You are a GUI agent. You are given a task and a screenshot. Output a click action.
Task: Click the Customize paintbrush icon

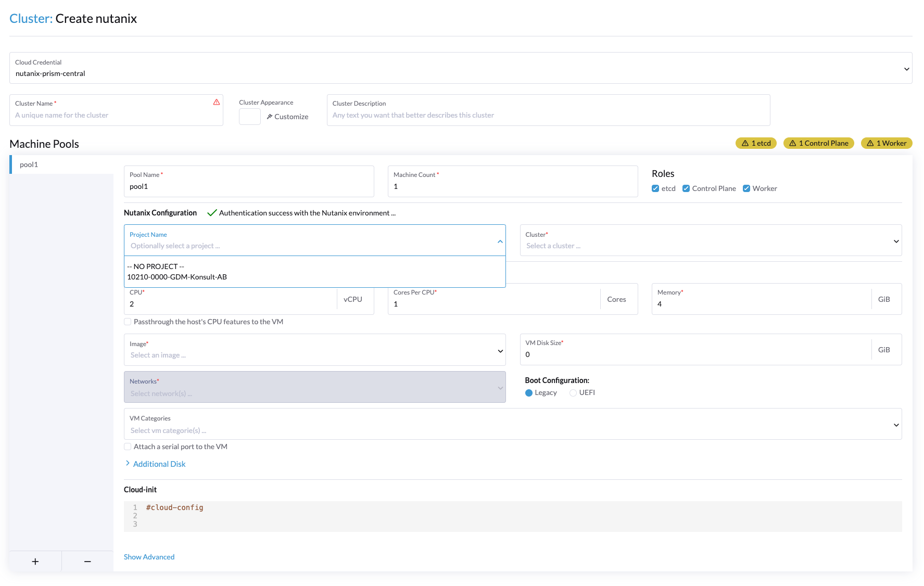pyautogui.click(x=270, y=117)
